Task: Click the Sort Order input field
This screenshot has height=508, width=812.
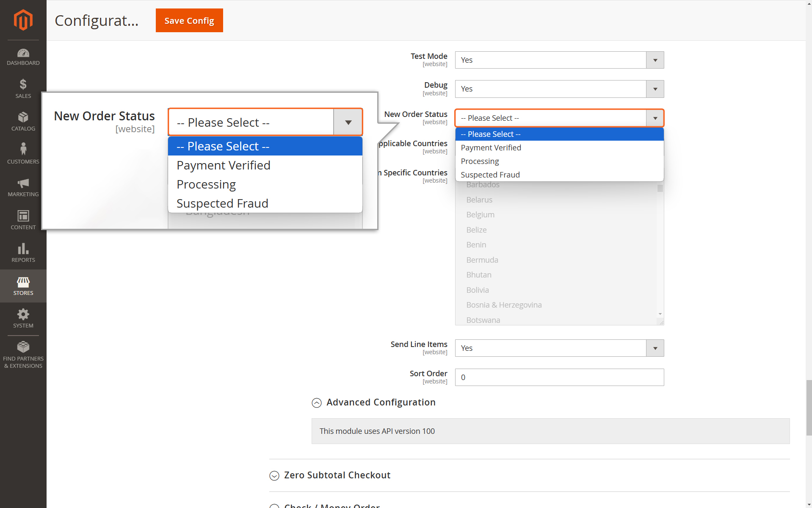Action: coord(559,378)
